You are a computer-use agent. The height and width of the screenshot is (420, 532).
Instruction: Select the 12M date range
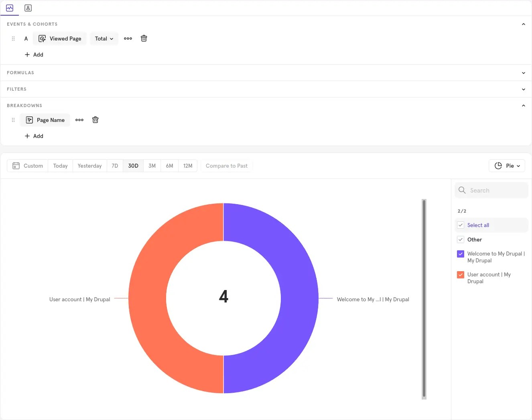[188, 166]
